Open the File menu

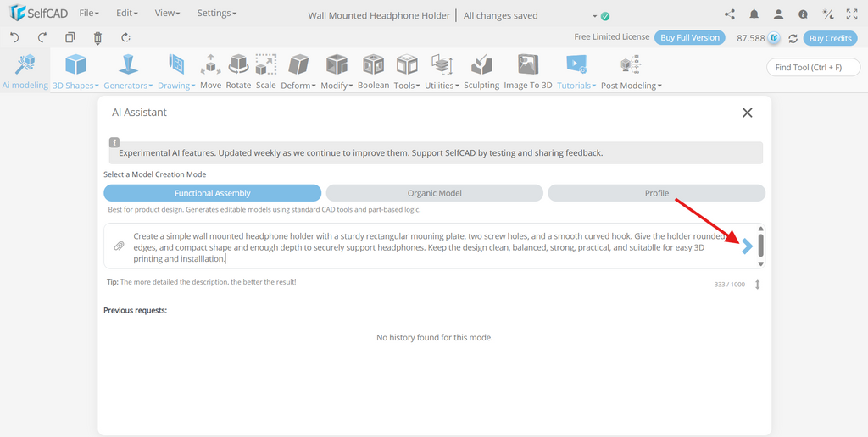(x=89, y=14)
